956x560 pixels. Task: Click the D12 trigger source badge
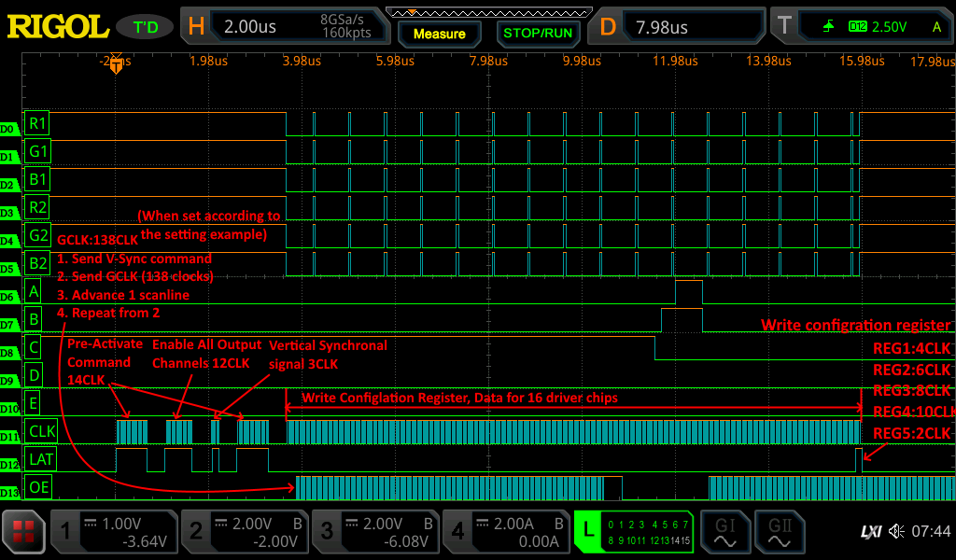click(858, 26)
